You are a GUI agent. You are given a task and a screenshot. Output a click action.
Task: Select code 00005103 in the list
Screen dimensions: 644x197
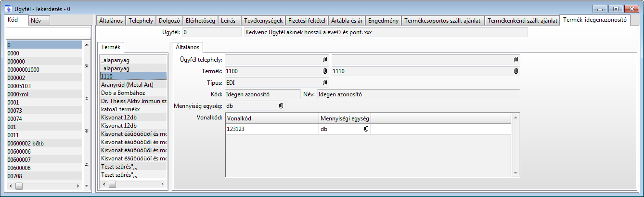coord(44,86)
